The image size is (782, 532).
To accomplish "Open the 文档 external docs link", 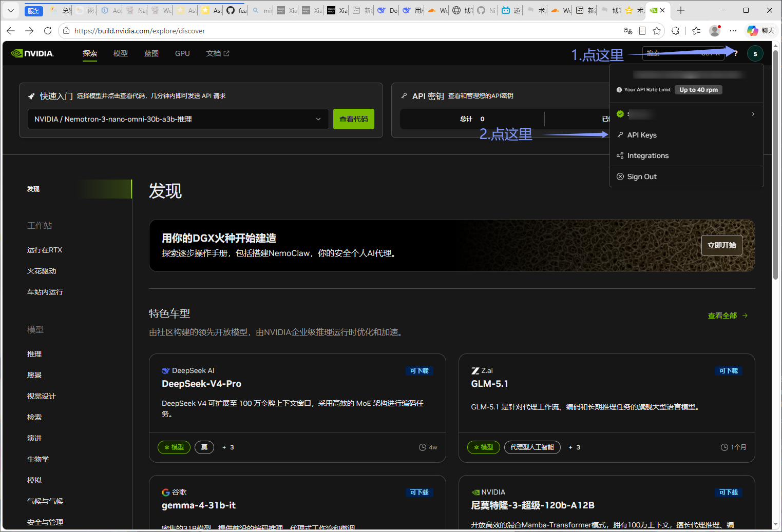I will [x=218, y=53].
